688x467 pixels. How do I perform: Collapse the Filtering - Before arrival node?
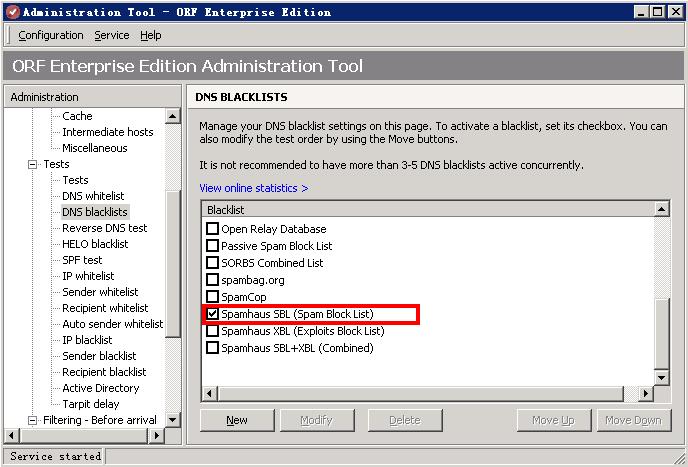point(32,420)
